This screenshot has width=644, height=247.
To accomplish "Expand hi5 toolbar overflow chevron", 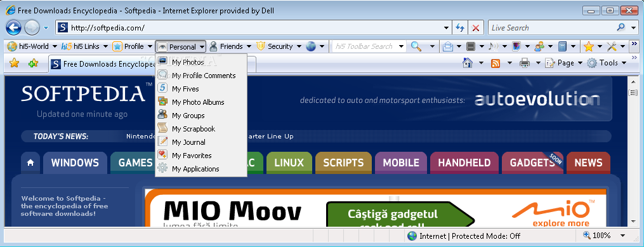I will click(634, 44).
